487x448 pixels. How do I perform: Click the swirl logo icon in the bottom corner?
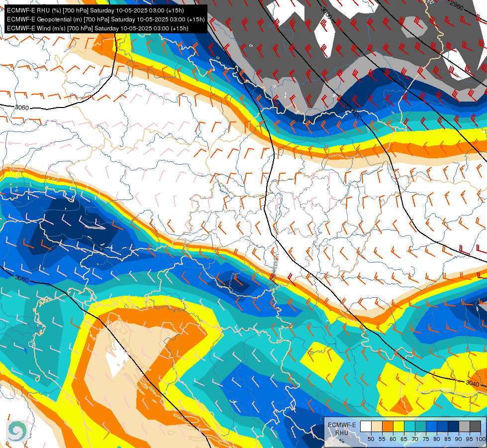pos(17,431)
